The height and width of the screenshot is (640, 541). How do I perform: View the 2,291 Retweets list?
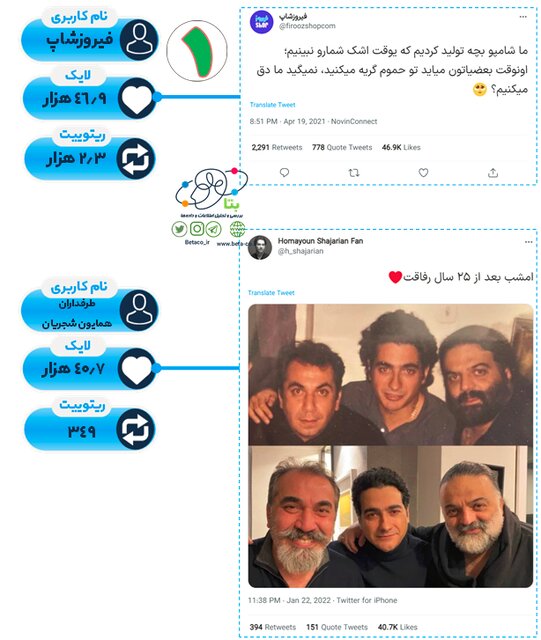pos(277,147)
